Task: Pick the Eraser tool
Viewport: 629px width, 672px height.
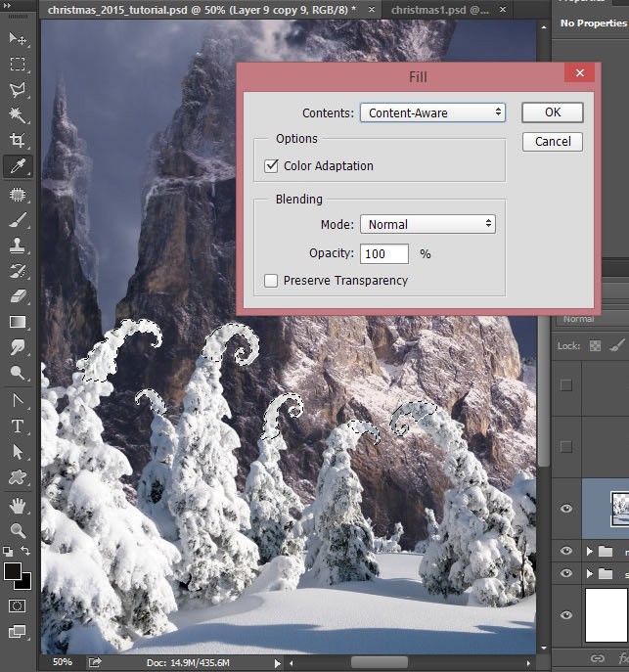Action: (18, 295)
